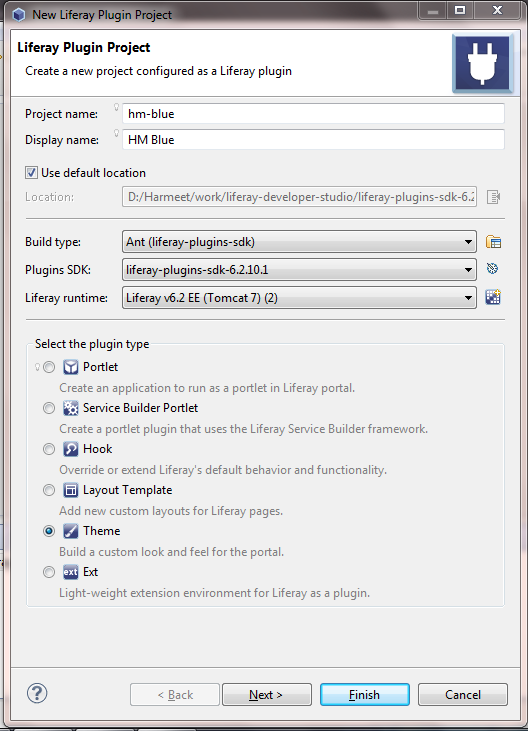Select the Portlet radio button
Image resolution: width=528 pixels, height=731 pixels.
coord(49,367)
